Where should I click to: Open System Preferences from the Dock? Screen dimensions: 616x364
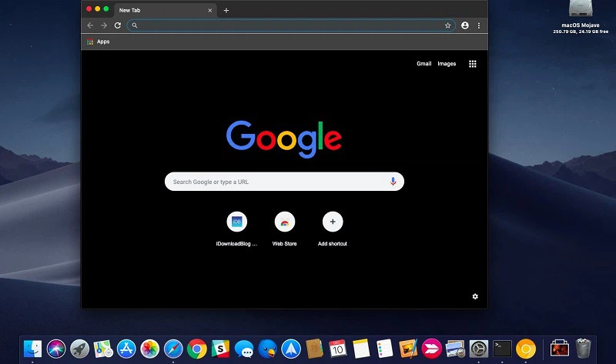tap(479, 349)
